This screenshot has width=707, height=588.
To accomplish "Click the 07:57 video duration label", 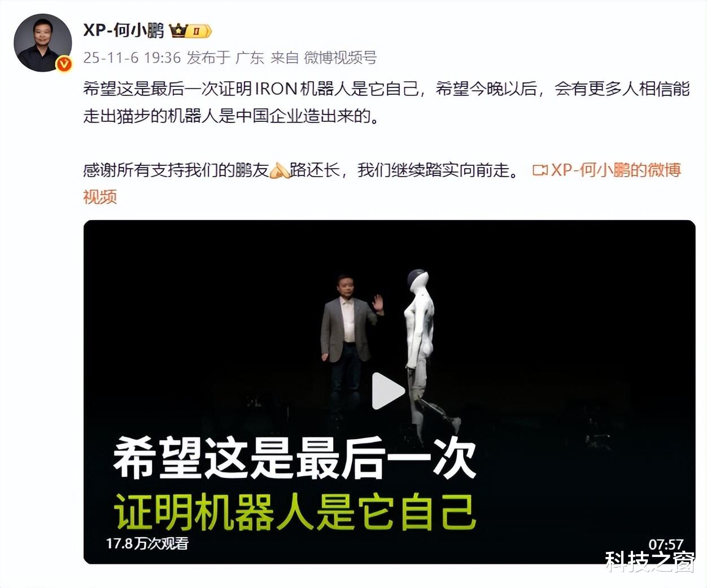I will [x=666, y=544].
